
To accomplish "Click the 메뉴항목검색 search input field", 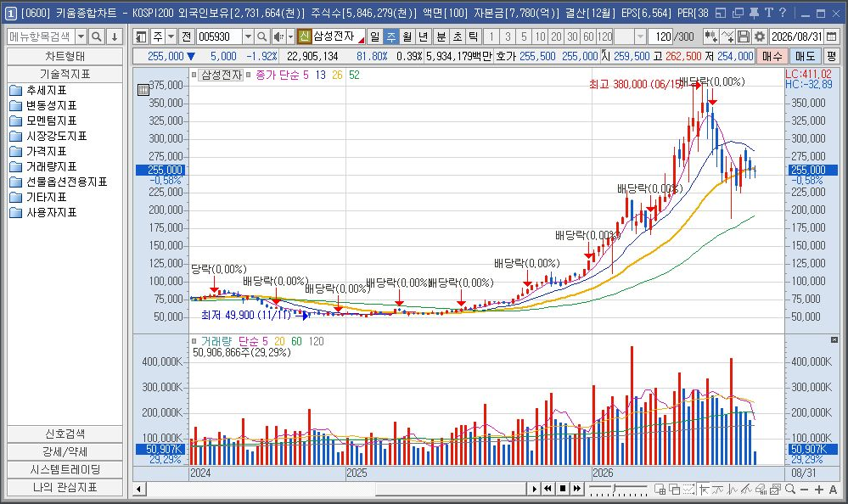I will [41, 36].
